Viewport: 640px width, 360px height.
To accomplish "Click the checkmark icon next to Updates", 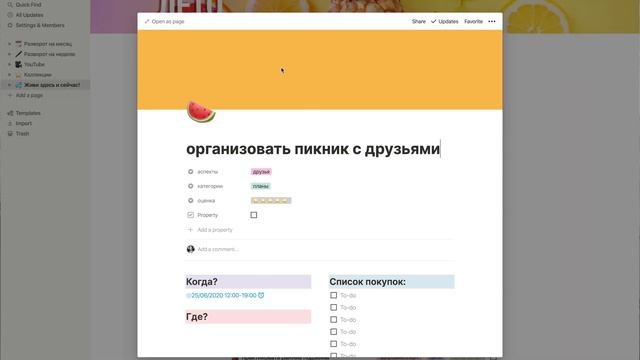I will tap(433, 21).
